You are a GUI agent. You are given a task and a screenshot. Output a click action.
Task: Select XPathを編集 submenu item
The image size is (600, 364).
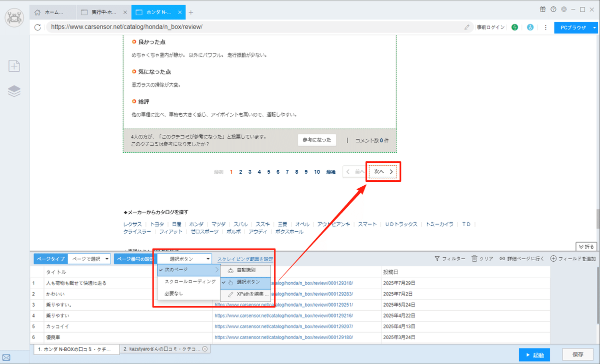coord(245,294)
